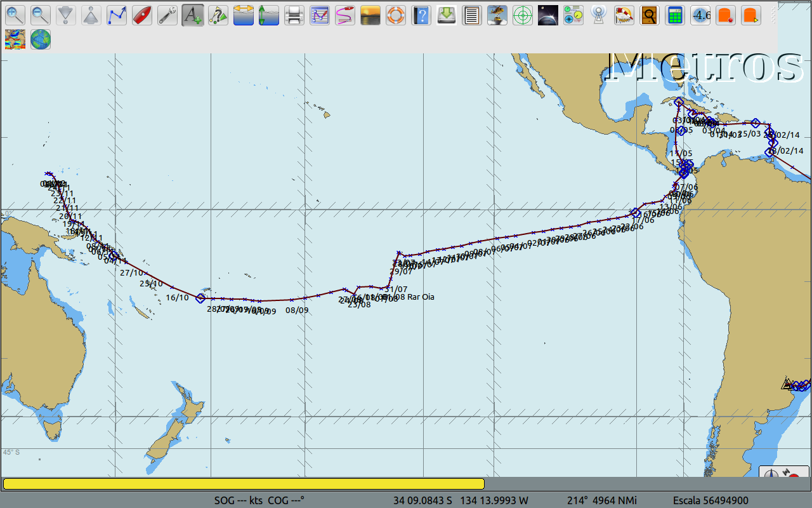Shift to a larger scale chart
Viewport: 812px width, 508px height.
[66, 15]
